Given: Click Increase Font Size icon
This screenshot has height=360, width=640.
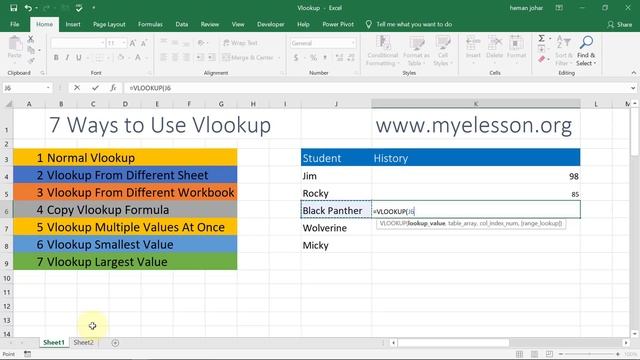Looking at the screenshot, I should point(133,43).
